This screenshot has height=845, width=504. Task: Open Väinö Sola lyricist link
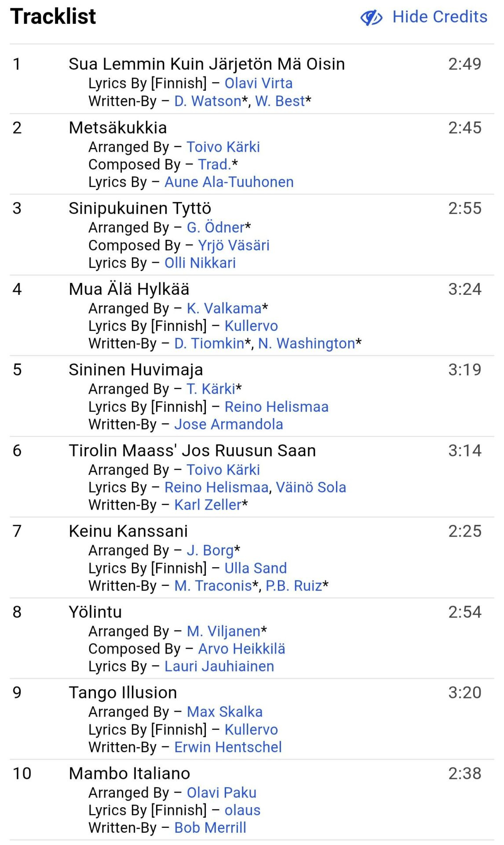coord(311,488)
